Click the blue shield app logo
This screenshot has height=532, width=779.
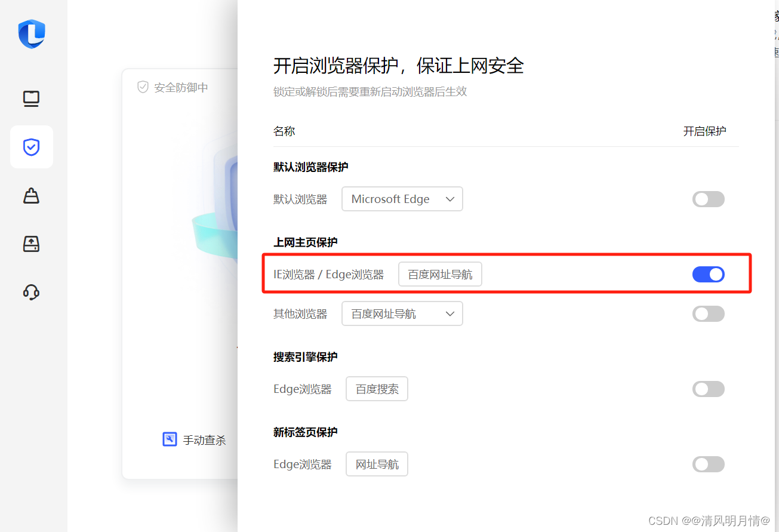[x=32, y=33]
